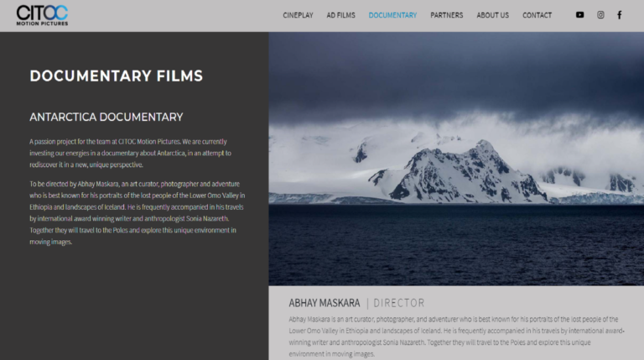Click the dark ocean area of photo
The width and height of the screenshot is (644, 360).
click(x=456, y=244)
